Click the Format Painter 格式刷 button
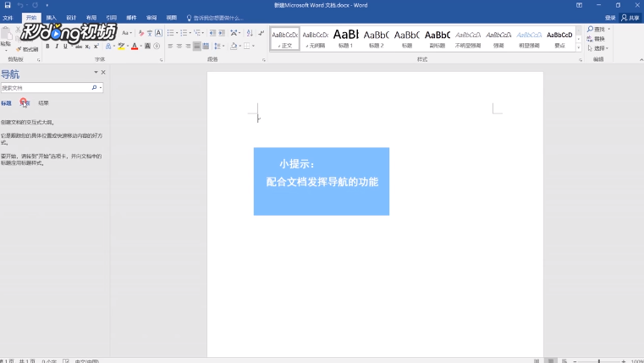This screenshot has width=644, height=363. coord(28,49)
